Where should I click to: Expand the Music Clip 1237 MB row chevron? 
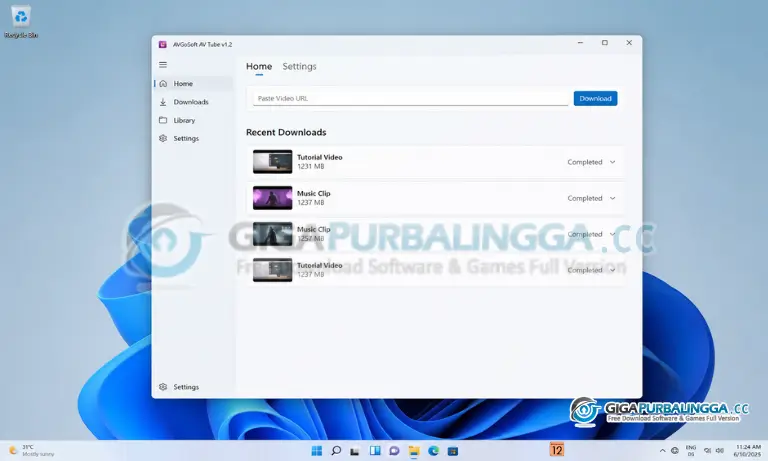tap(612, 198)
